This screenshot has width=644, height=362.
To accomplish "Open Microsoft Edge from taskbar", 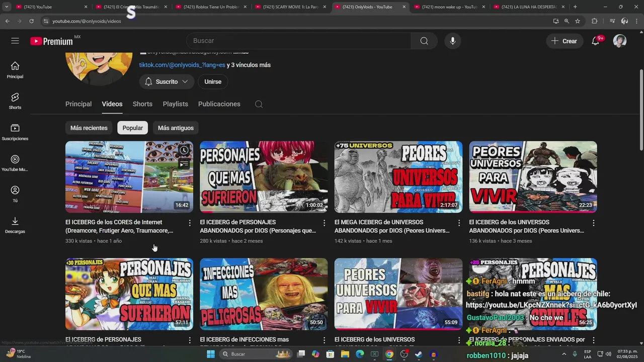I will pyautogui.click(x=360, y=354).
